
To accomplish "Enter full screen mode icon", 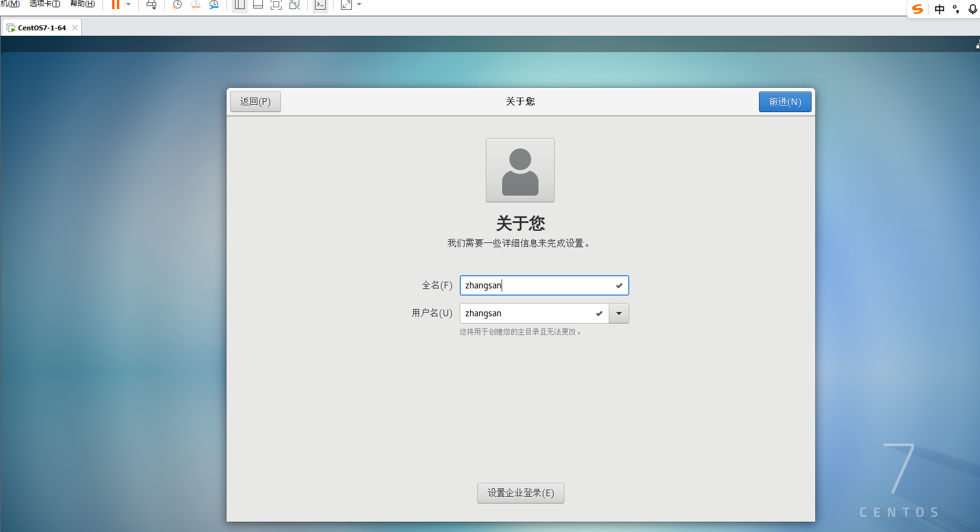I will tap(276, 5).
